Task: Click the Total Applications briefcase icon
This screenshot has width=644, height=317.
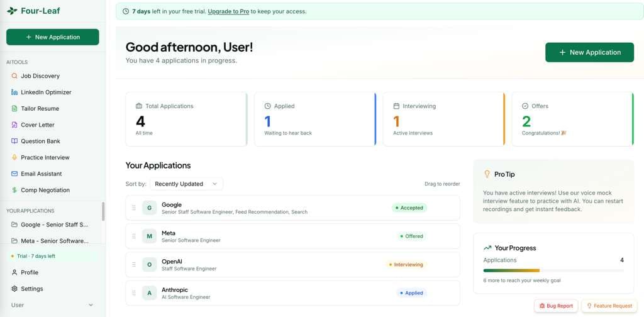Action: click(139, 106)
